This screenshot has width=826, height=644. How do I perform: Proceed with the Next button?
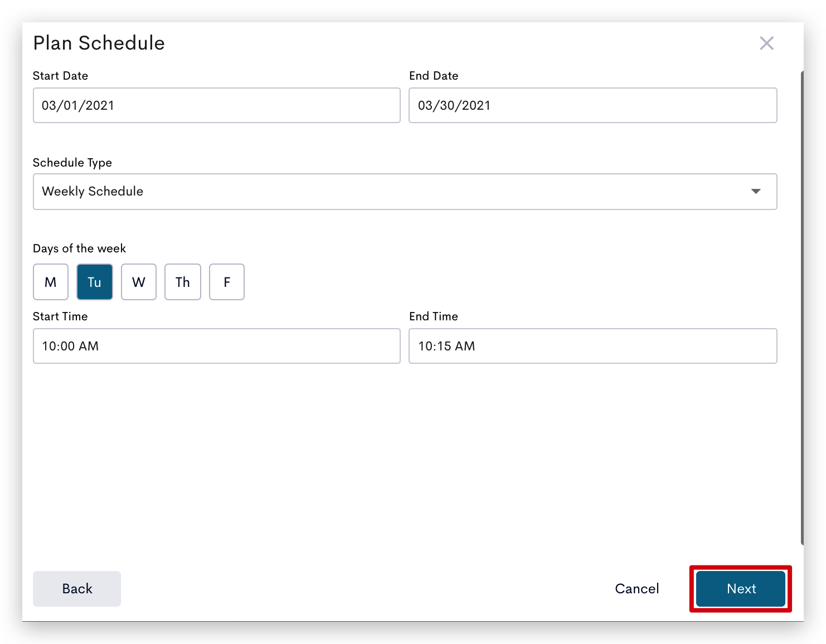(741, 589)
